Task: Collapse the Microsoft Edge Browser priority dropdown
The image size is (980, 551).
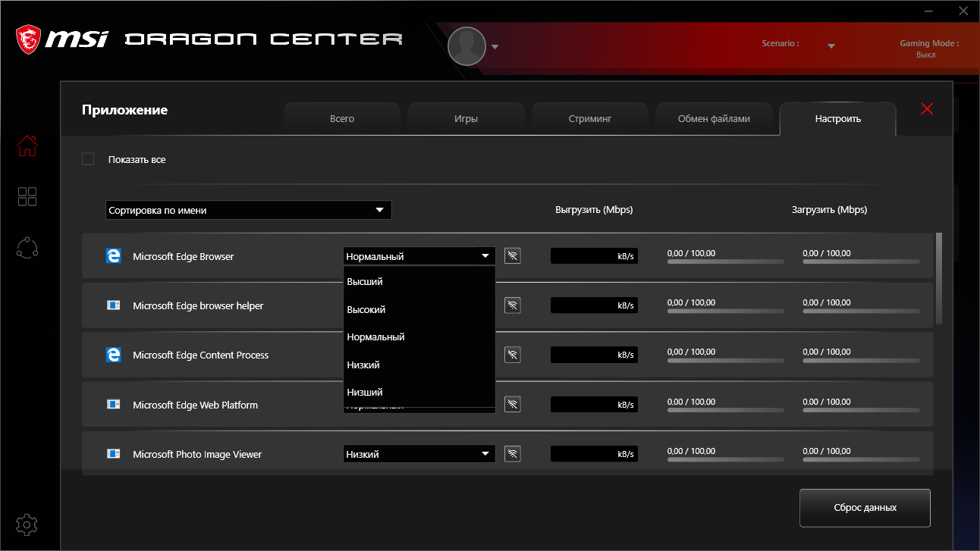Action: pyautogui.click(x=419, y=256)
